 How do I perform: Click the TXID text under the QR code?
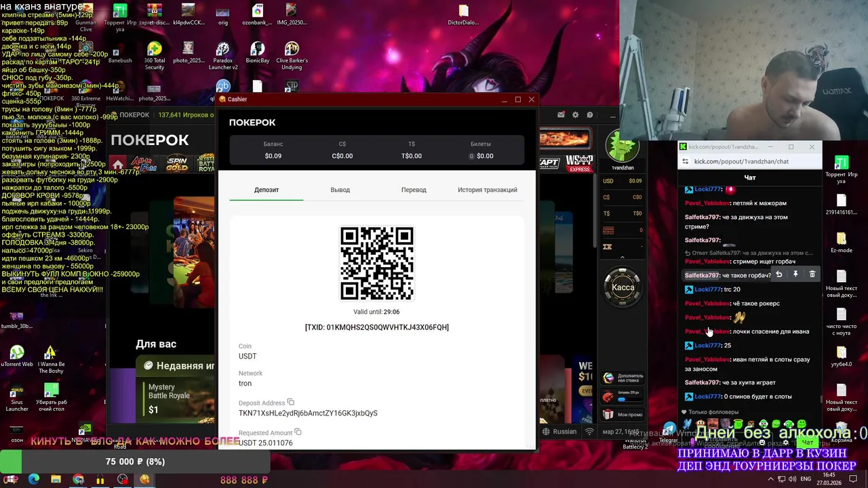377,327
